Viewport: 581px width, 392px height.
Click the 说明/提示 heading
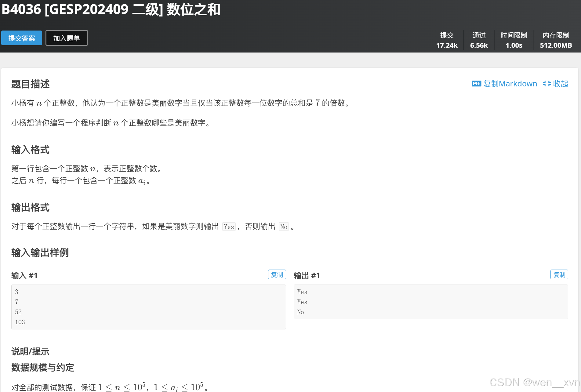tap(30, 351)
